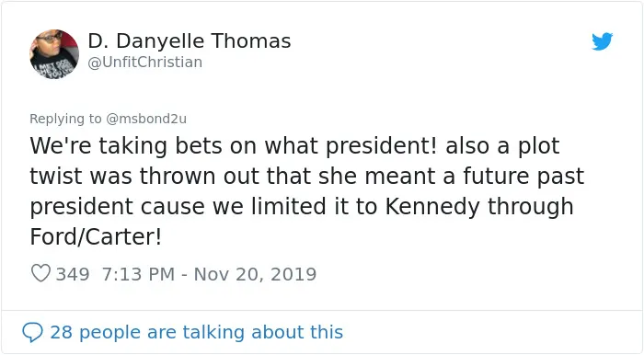Open the @UnfitChristian handle
The height and width of the screenshot is (355, 644).
[145, 63]
